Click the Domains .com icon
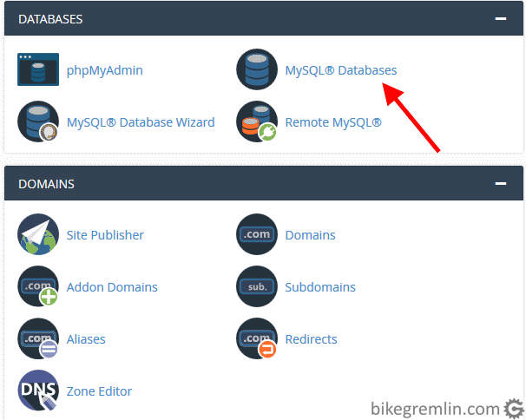This screenshot has height=420, width=526. (257, 234)
